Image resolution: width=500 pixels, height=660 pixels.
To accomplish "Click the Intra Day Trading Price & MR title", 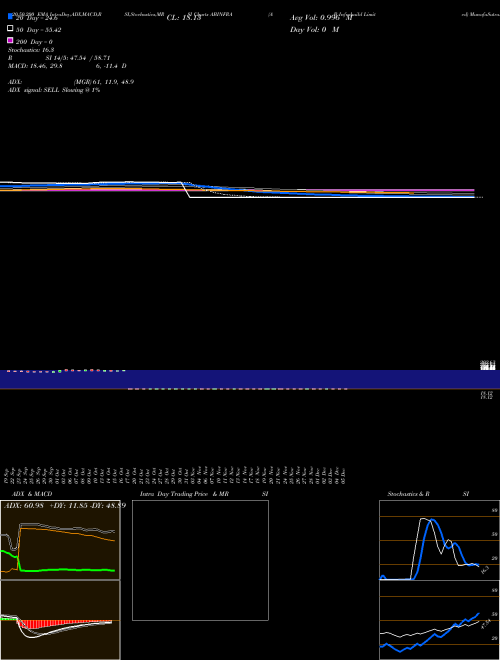I will (184, 494).
